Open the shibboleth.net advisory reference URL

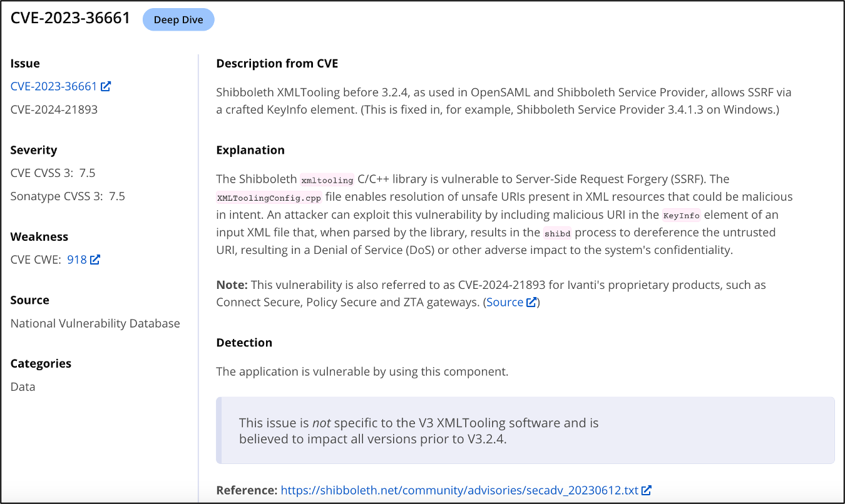(460, 490)
